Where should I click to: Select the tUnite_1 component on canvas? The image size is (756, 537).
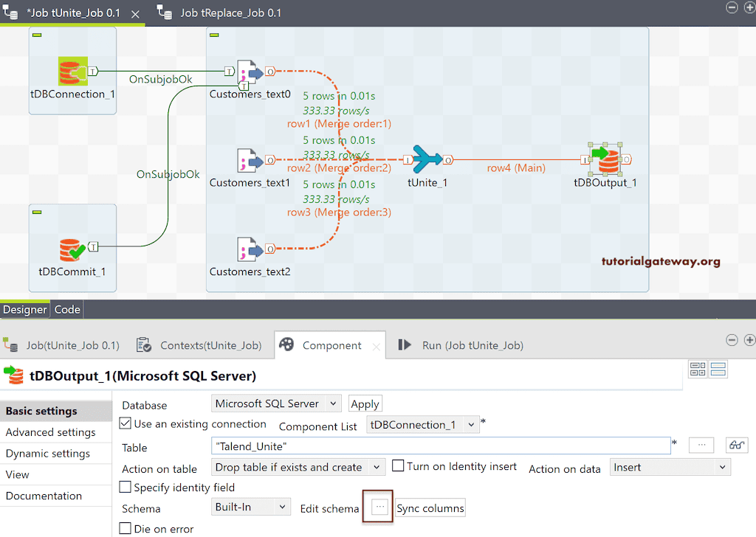[428, 159]
